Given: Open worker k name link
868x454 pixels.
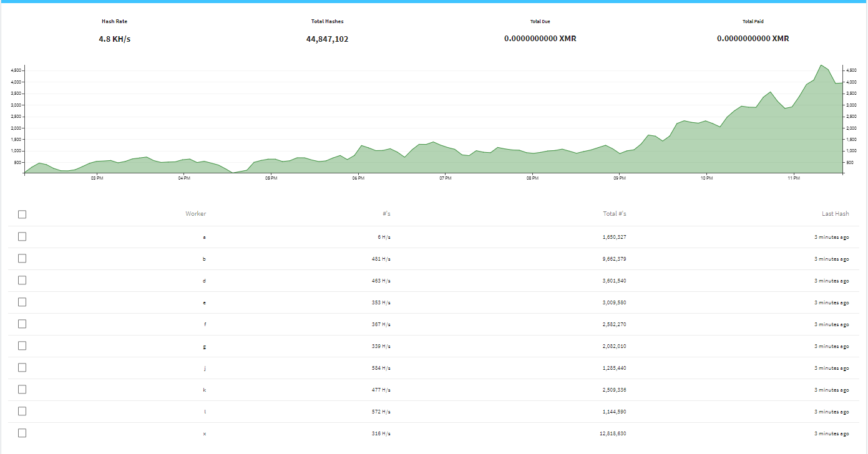Looking at the screenshot, I should (205, 390).
